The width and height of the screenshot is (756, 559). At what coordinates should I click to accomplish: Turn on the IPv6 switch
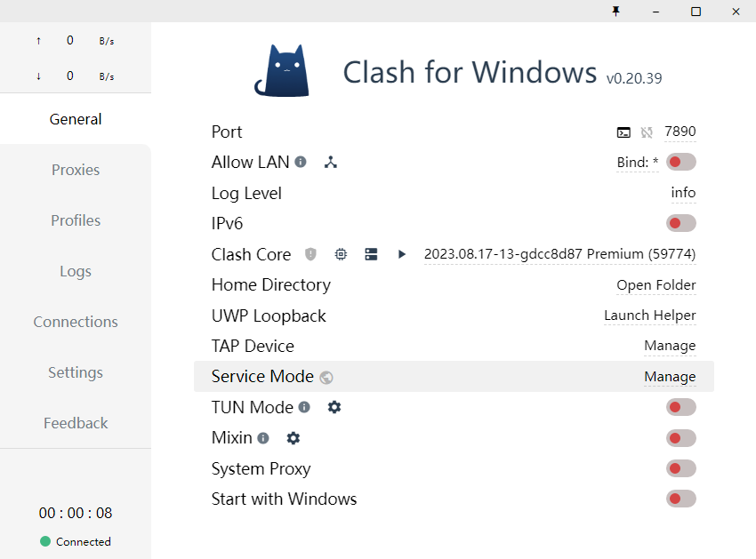(x=680, y=223)
